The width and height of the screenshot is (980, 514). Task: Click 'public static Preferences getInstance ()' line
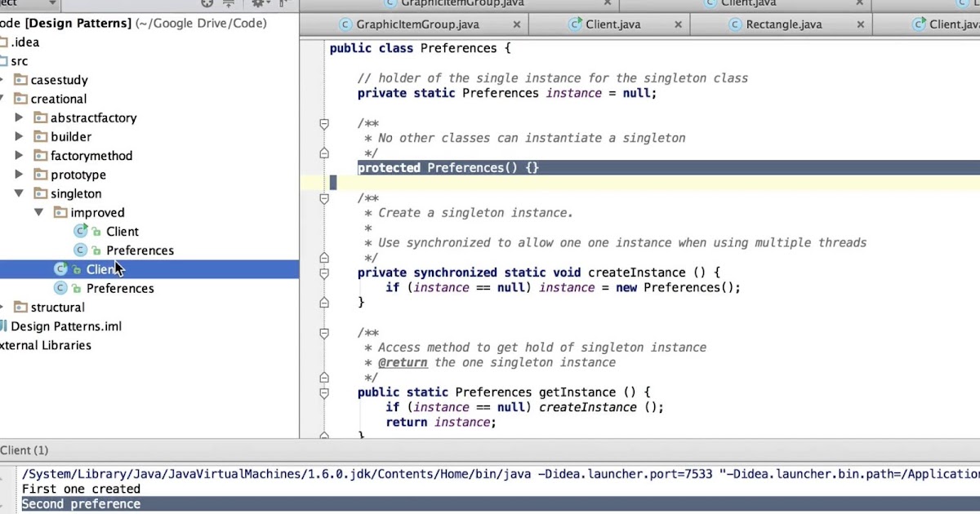click(x=504, y=392)
